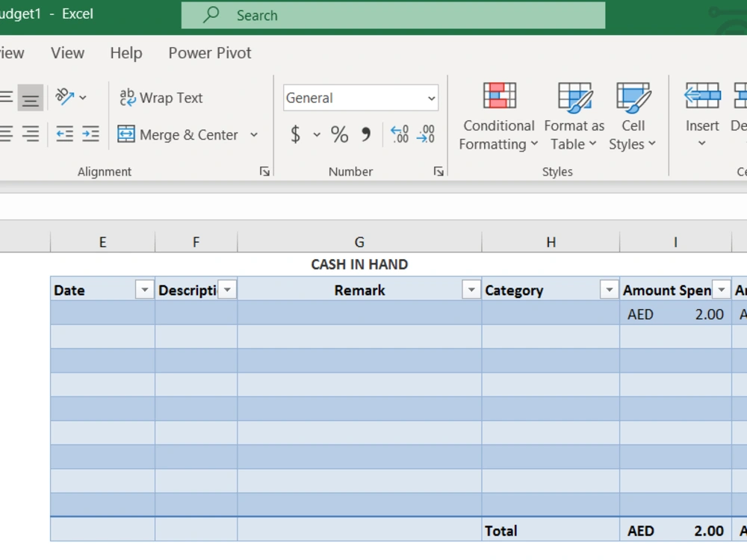
Task: Toggle align right button
Action: (31, 134)
